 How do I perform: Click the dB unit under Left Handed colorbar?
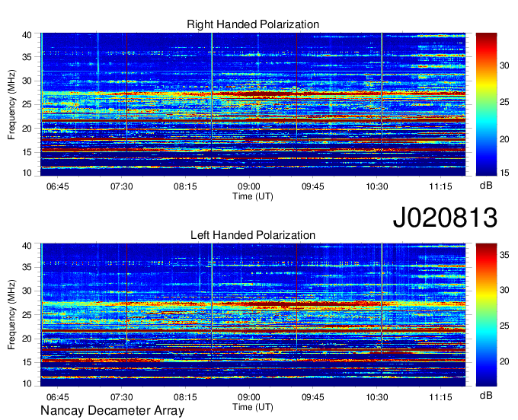486,395
